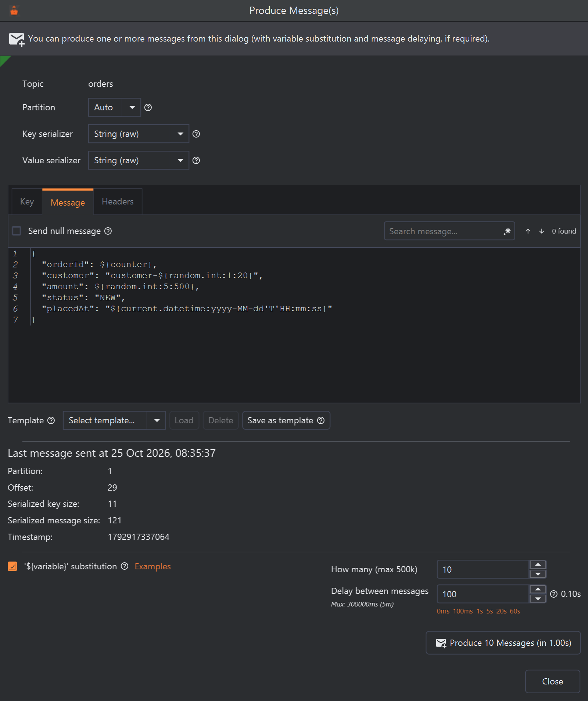Open the Value serializer dropdown
Screen dimensions: 588x701
point(139,160)
